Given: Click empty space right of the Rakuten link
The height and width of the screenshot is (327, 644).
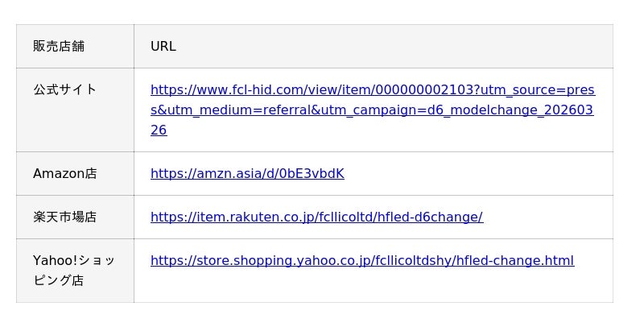Looking at the screenshot, I should coord(547,217).
